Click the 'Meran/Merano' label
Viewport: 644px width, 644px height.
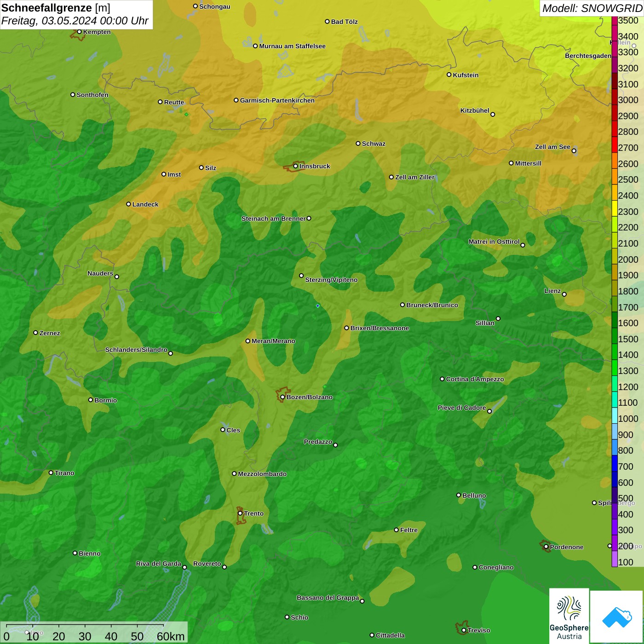click(273, 341)
